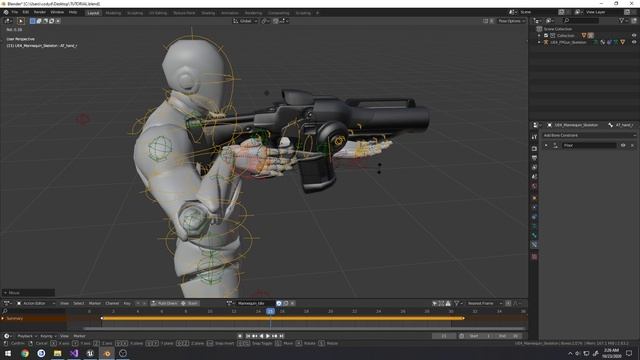This screenshot has width=640, height=360.
Task: Open the Object Data armature tab
Action: click(x=534, y=226)
